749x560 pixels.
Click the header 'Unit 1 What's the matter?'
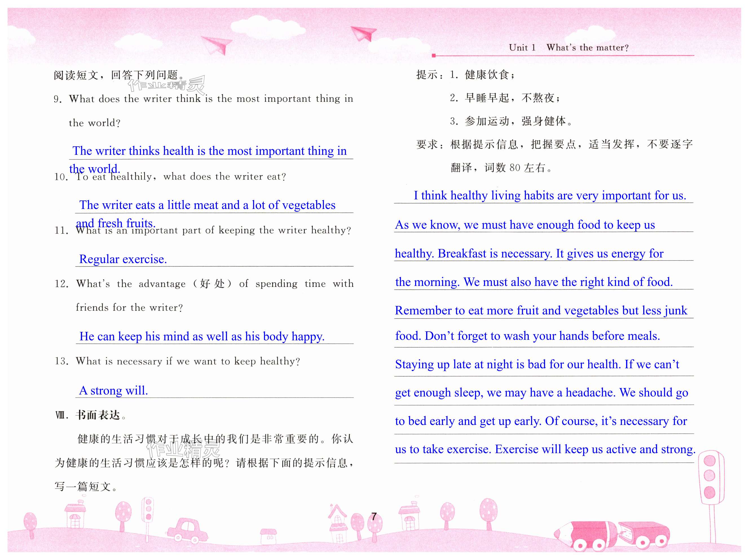569,48
